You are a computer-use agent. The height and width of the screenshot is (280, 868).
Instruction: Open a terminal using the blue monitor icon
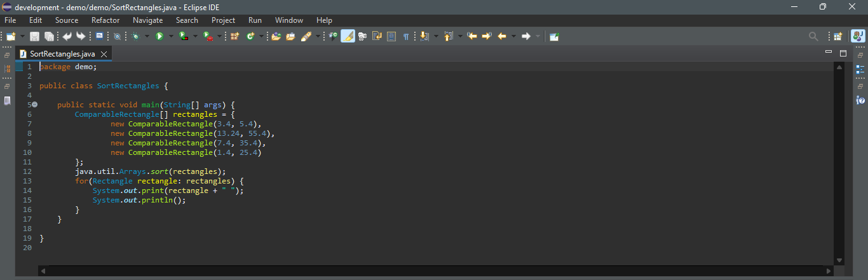click(x=99, y=36)
